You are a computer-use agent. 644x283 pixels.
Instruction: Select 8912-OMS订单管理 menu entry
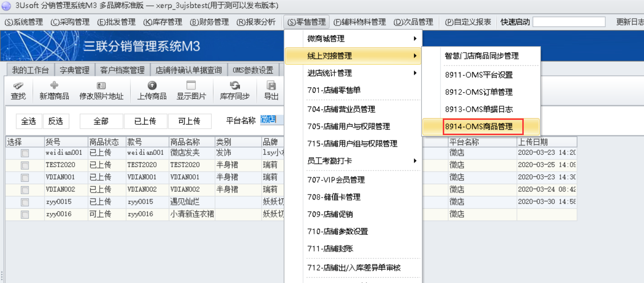click(481, 92)
